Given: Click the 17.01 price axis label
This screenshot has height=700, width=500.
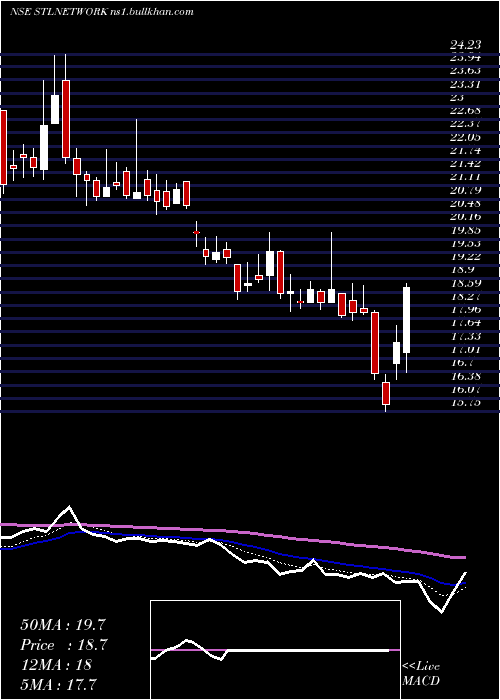Looking at the screenshot, I should point(465,350).
